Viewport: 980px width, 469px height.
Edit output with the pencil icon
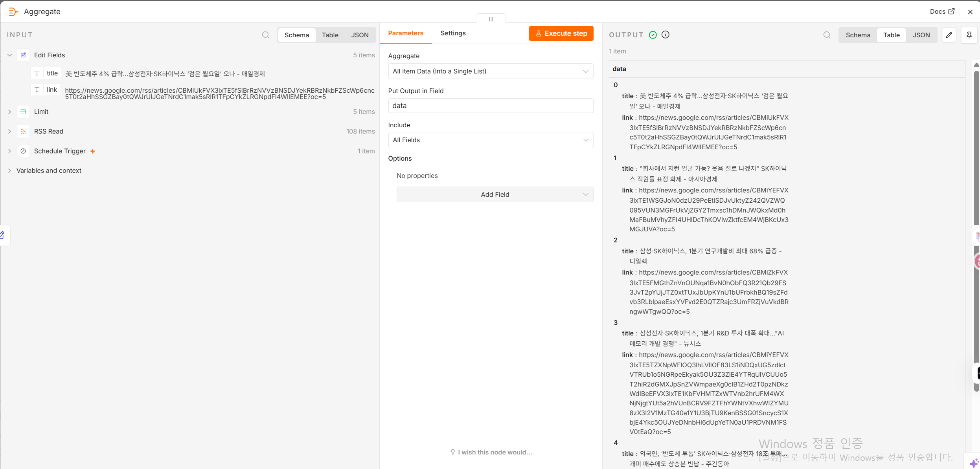click(949, 35)
